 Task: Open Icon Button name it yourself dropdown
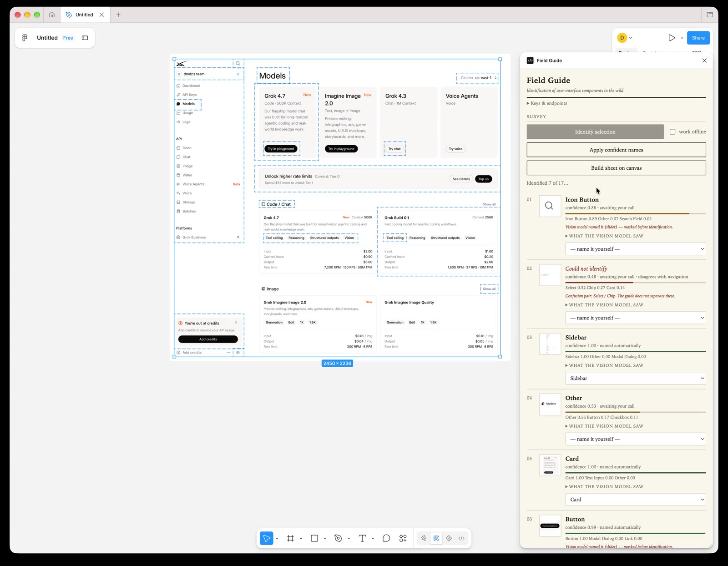(636, 249)
